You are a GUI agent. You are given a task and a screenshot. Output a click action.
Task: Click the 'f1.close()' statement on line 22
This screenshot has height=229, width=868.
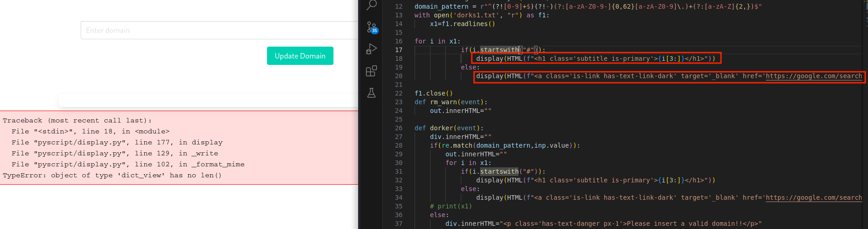[x=433, y=93]
